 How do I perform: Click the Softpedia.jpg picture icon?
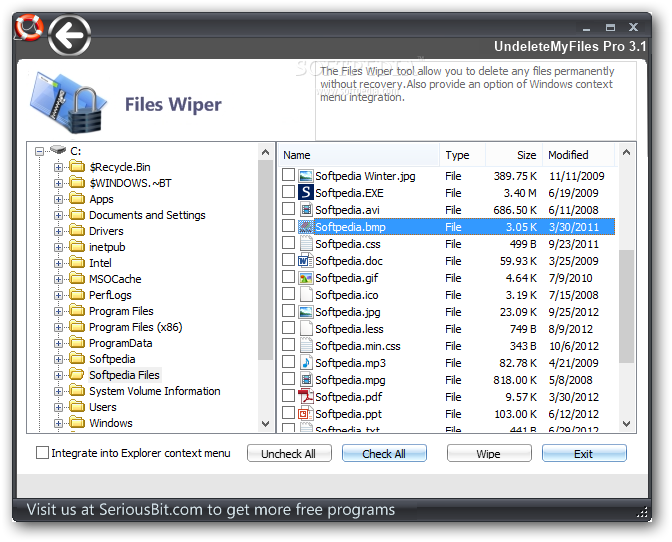306,311
